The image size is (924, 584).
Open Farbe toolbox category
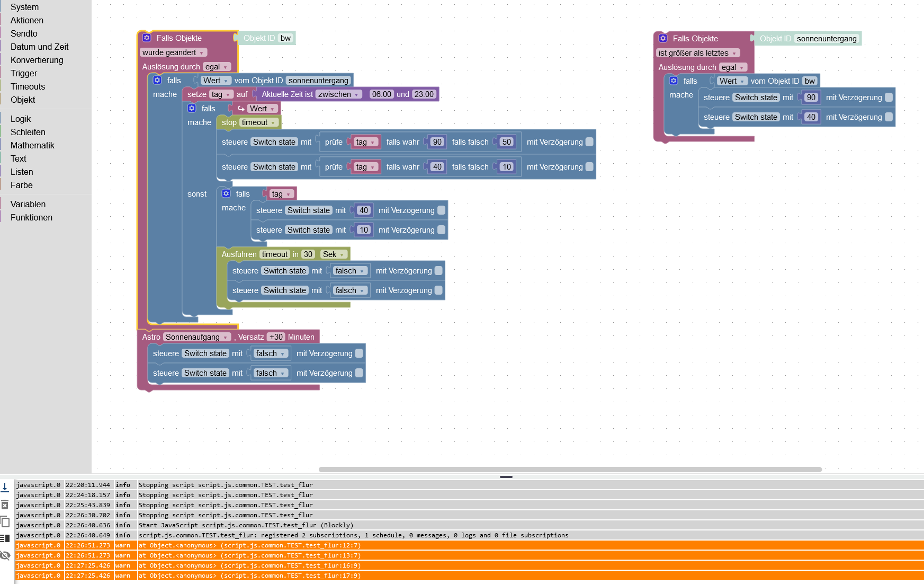click(x=22, y=185)
